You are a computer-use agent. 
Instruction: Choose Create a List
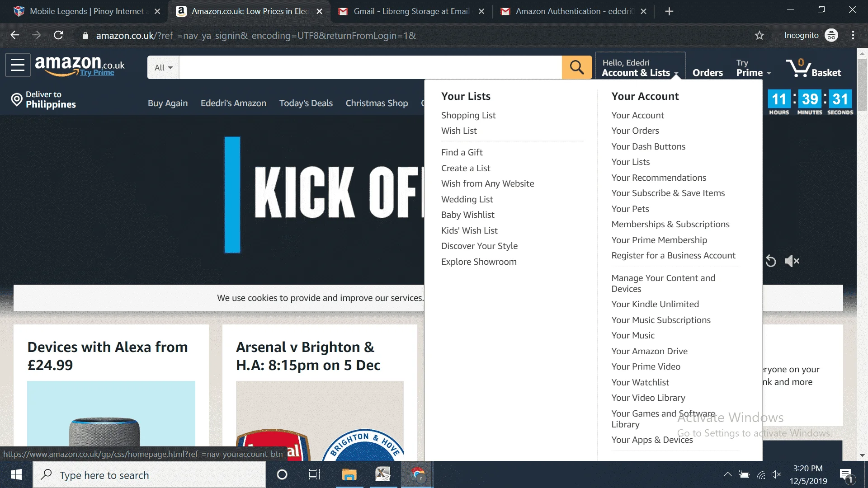click(466, 168)
